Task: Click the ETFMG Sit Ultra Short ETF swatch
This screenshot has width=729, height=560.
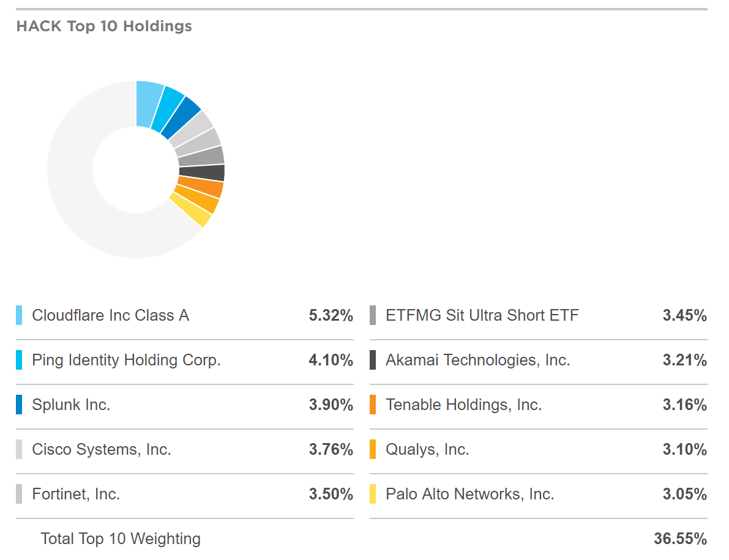Action: click(373, 315)
